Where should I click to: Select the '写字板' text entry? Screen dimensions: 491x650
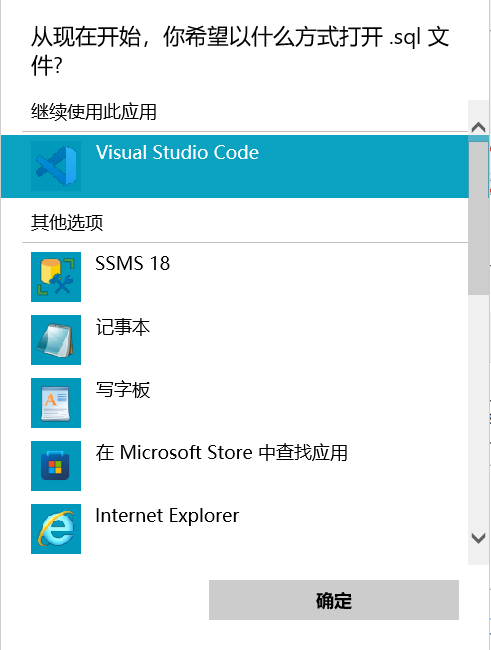tap(123, 390)
